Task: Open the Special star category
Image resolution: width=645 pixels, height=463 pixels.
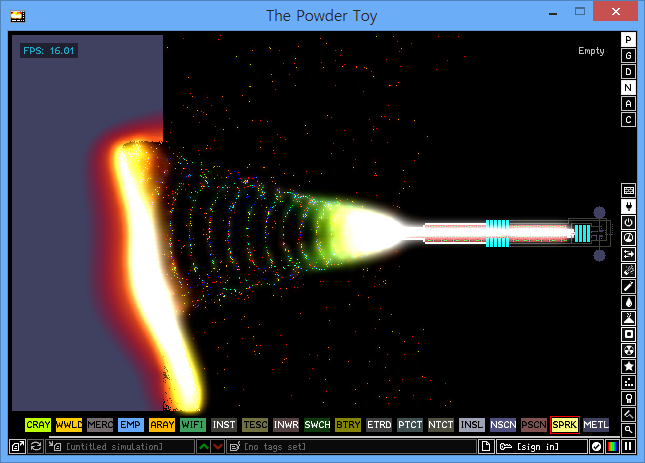Action: (x=628, y=367)
